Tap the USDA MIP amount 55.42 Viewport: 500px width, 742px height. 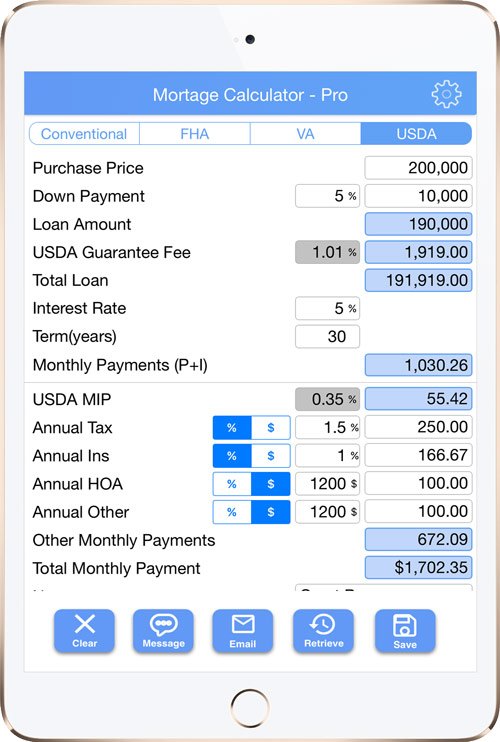click(x=418, y=399)
